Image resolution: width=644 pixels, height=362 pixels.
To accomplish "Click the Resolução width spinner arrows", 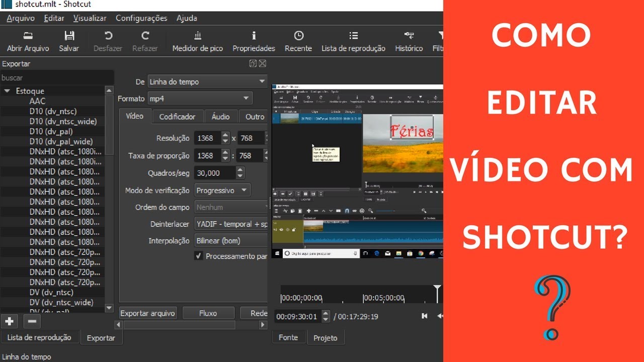I will pyautogui.click(x=225, y=138).
